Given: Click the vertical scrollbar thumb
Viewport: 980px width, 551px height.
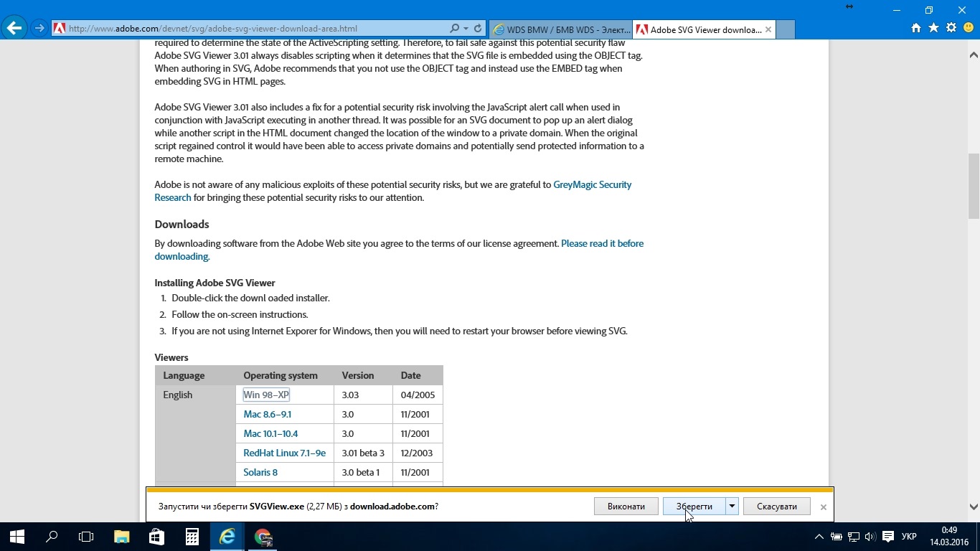Looking at the screenshot, I should (974, 186).
